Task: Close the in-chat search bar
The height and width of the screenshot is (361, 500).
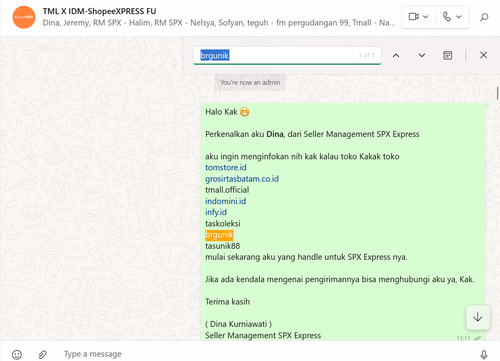Action: (483, 55)
